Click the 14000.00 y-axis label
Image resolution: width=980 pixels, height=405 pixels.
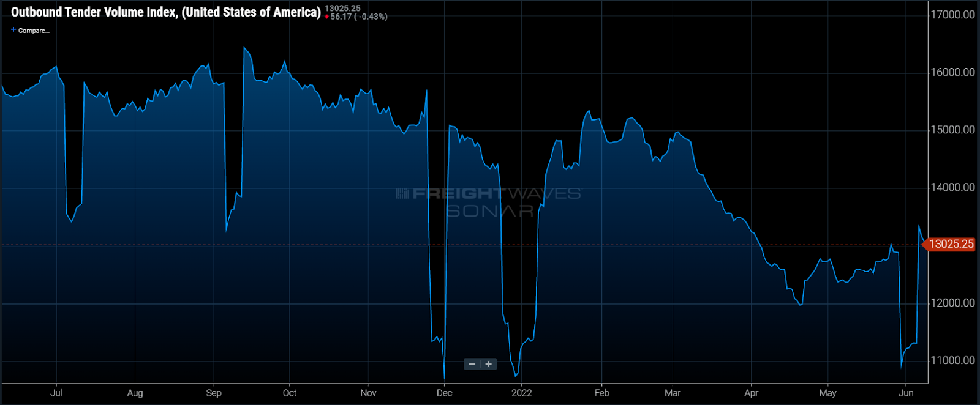952,187
